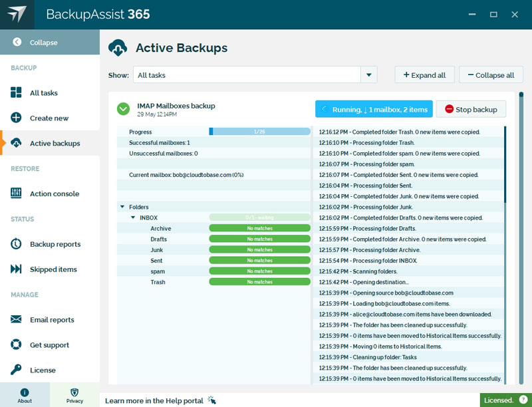Go to Create new menu item
The image size is (532, 407).
[50, 118]
